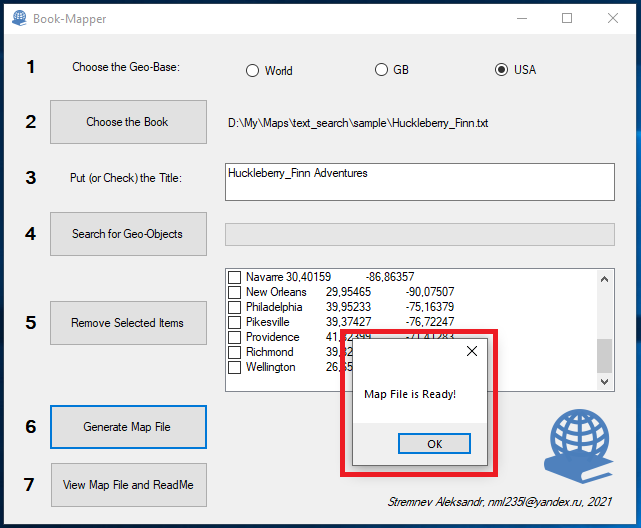Minimize the Book-Mapper window
Viewport: 641px width, 528px height.
[522, 18]
